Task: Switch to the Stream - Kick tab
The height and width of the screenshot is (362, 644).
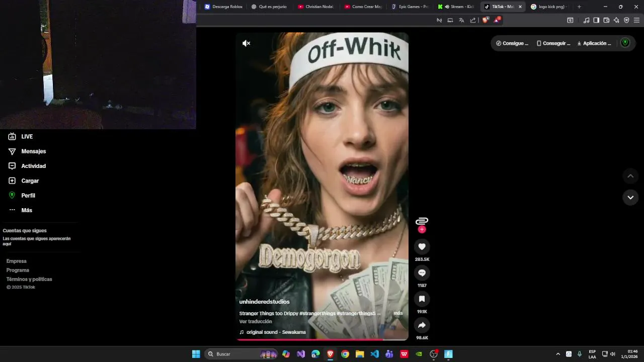Action: 456,7
